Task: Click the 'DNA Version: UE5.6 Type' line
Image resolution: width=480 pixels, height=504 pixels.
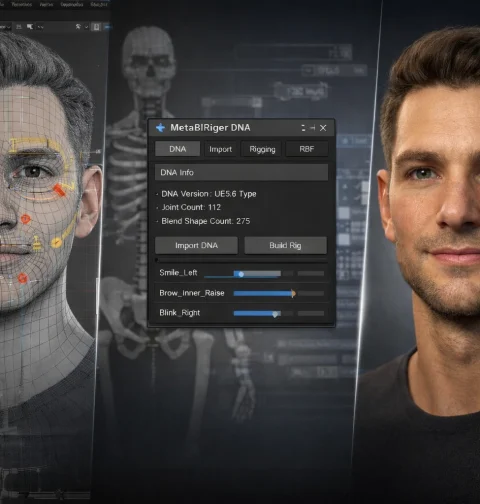Action: 209,194
